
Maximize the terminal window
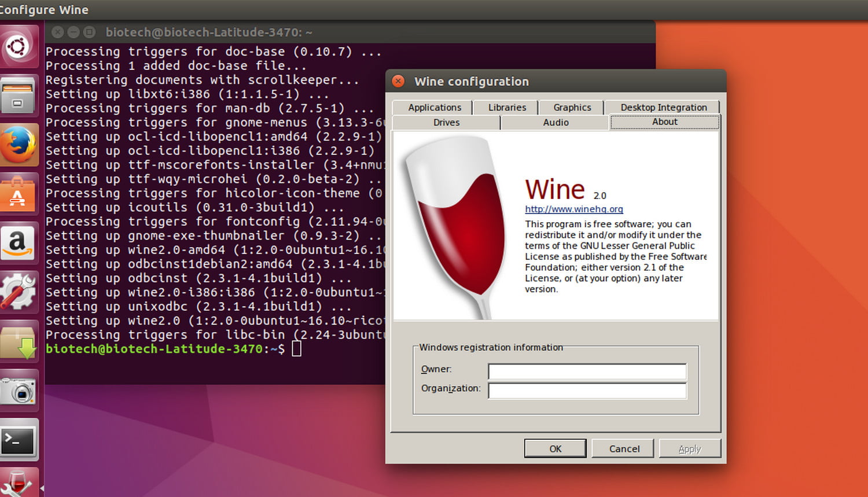pos(89,32)
